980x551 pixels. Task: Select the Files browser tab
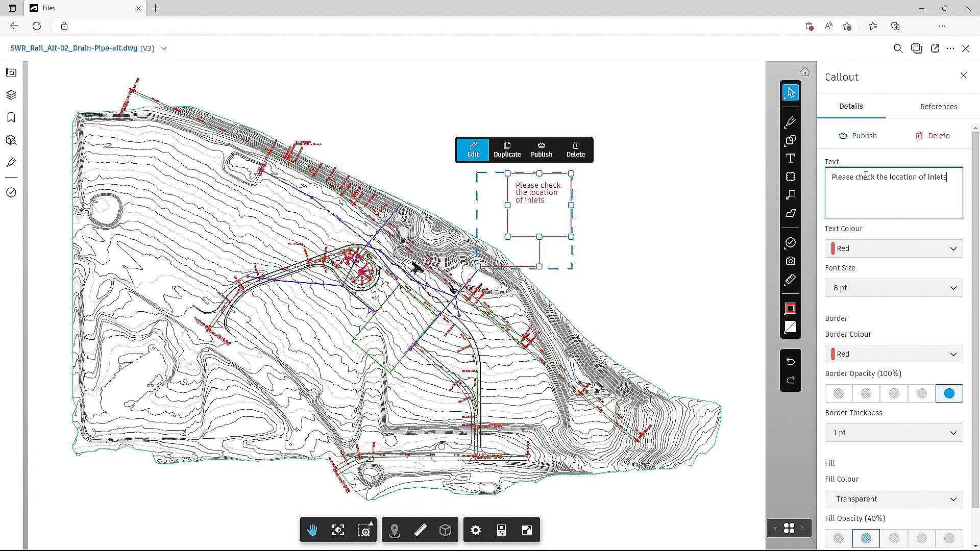pos(86,8)
